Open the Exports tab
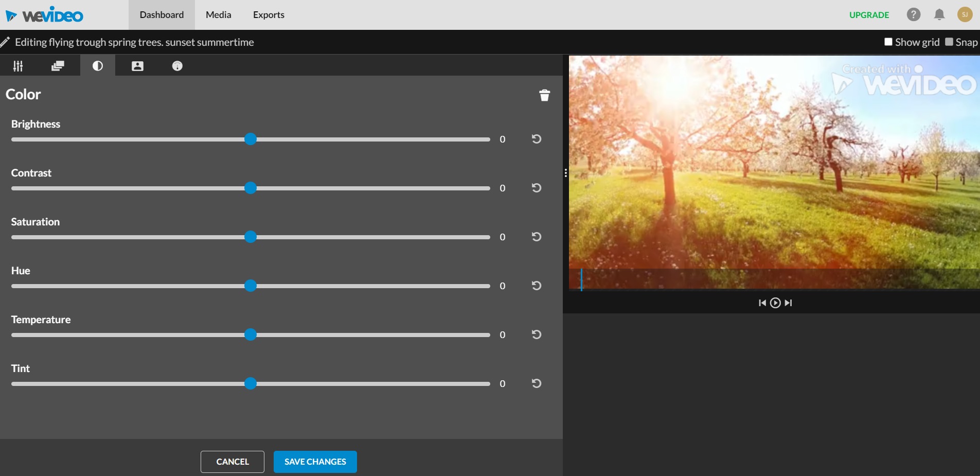Viewport: 980px width, 476px height. pos(269,15)
